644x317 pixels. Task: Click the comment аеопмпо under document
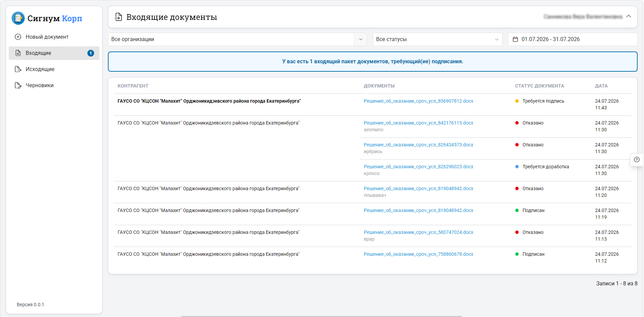(373, 130)
